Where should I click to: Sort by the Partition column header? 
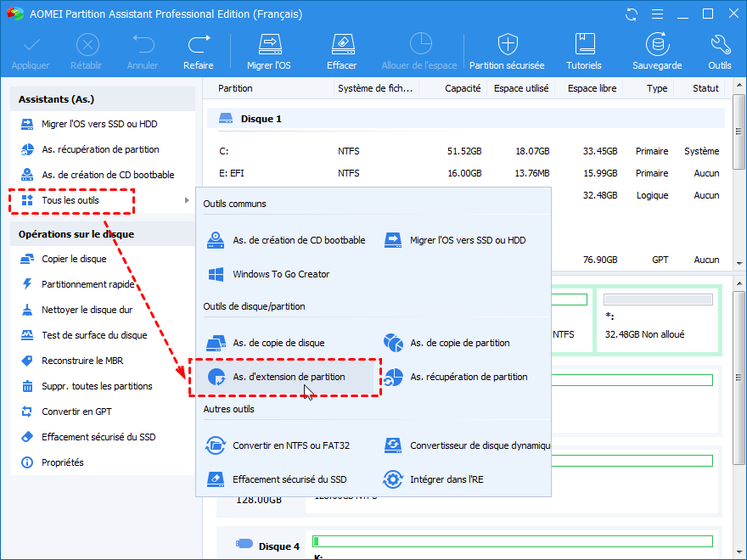[235, 88]
